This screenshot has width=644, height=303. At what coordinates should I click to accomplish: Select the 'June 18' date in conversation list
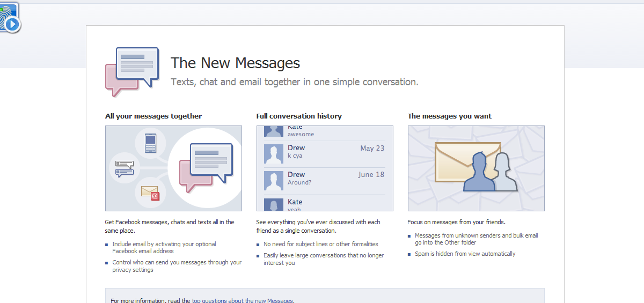pyautogui.click(x=371, y=174)
